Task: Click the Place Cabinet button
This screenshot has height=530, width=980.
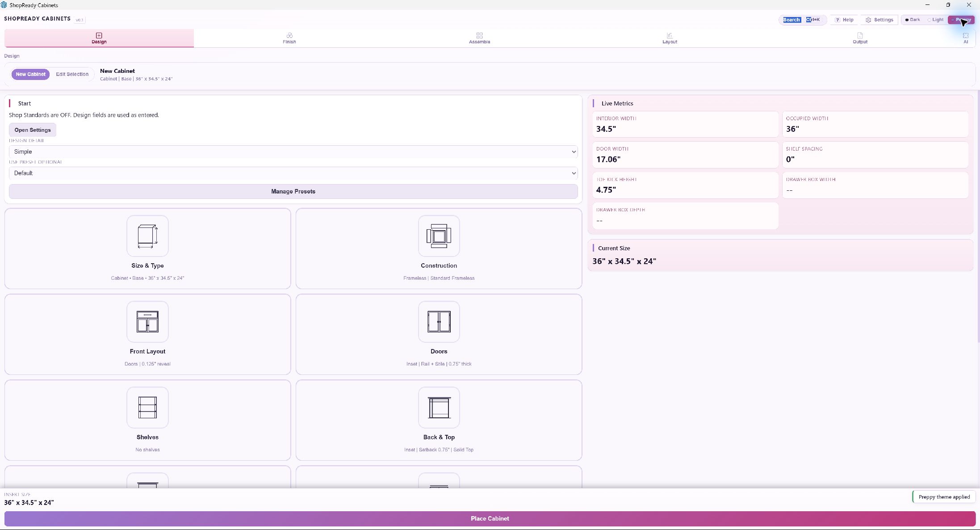Action: [x=490, y=518]
